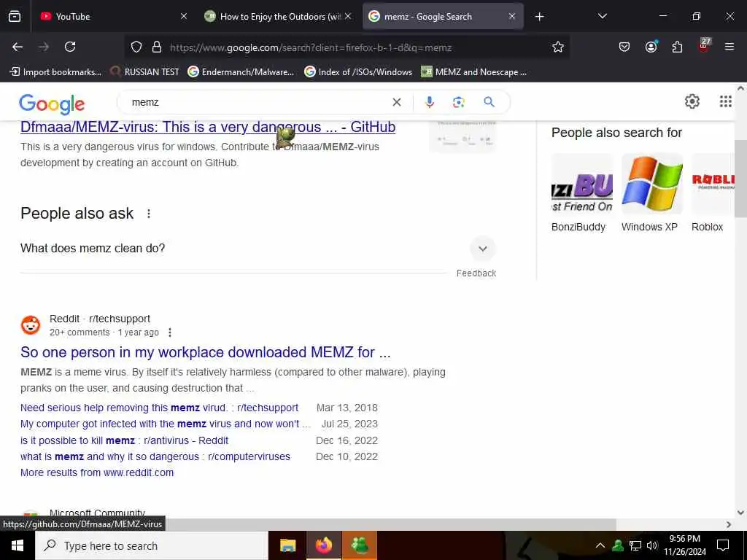
Task: Close the YouTube tab
Action: (x=184, y=16)
